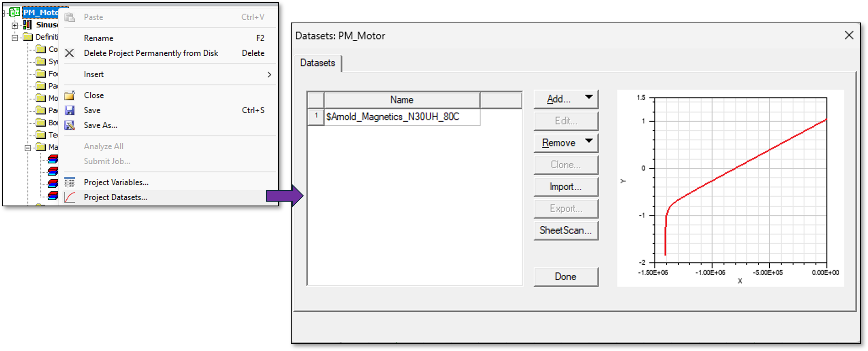Click the Import... button

tap(566, 186)
